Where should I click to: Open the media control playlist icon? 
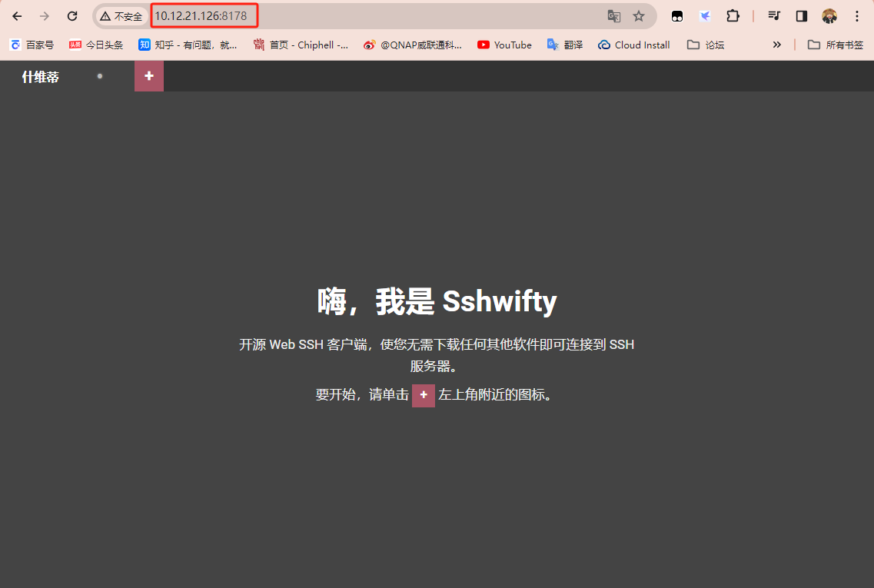[773, 16]
